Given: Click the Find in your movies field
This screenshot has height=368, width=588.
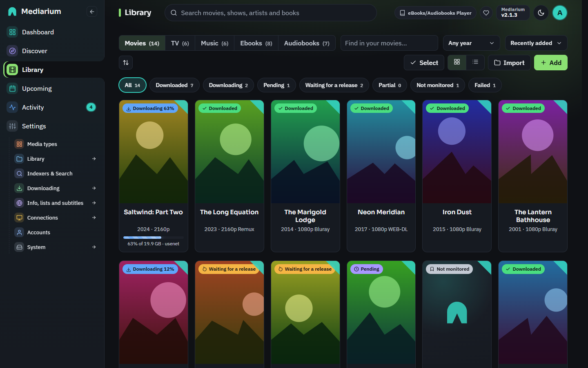Looking at the screenshot, I should click(x=389, y=43).
